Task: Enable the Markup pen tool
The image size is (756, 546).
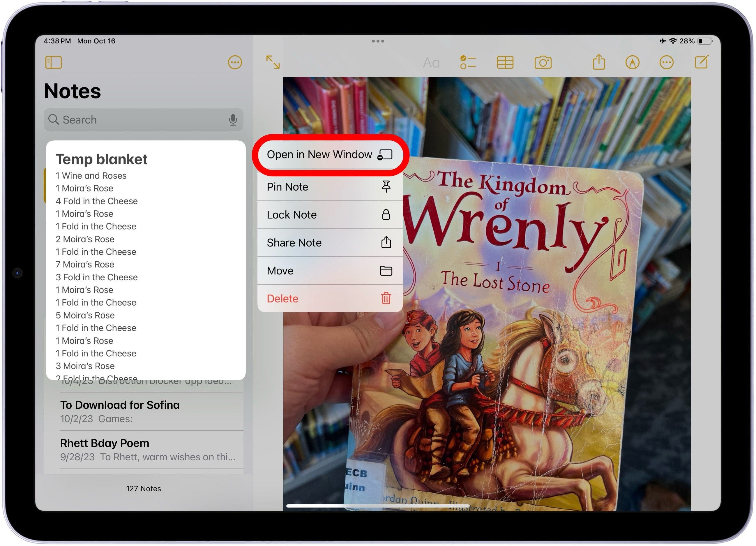Action: (x=632, y=62)
